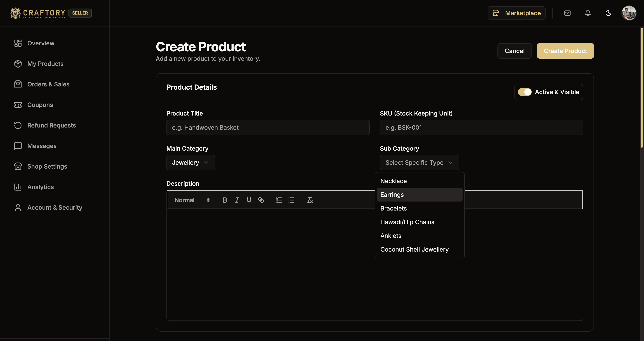This screenshot has width=644, height=341.
Task: Select Coconut Shell Jewellery option
Action: pos(414,249)
